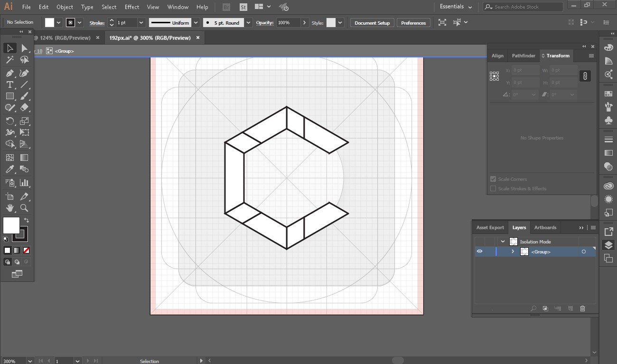Open the Effect menu
Screen dimensions: 617x364
click(132, 7)
